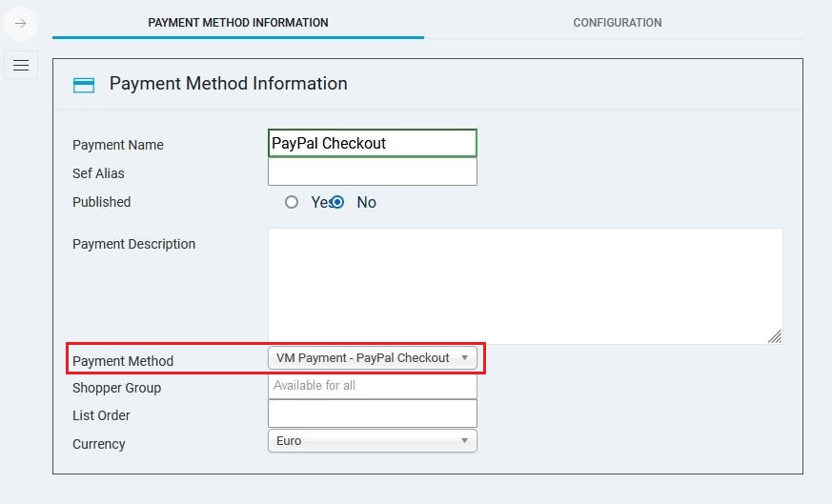Click the credit card icon beside the heading

click(84, 85)
